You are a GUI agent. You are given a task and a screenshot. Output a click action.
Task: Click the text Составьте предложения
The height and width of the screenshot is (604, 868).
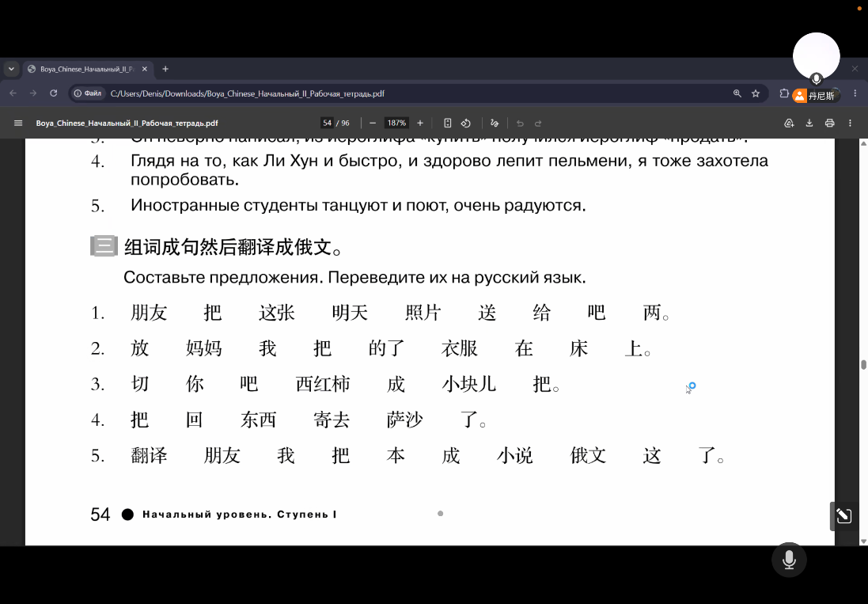click(x=222, y=277)
